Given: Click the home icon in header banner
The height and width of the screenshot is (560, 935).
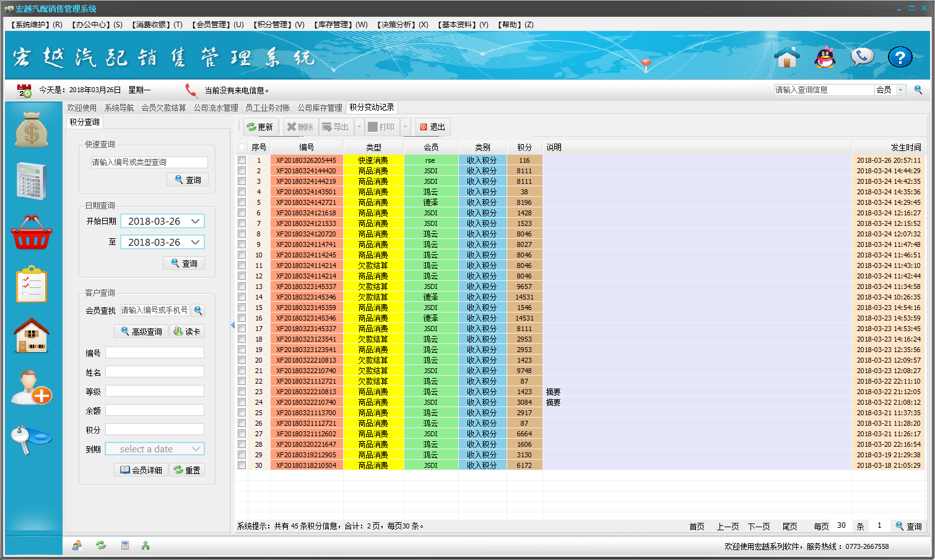Looking at the screenshot, I should 787,58.
